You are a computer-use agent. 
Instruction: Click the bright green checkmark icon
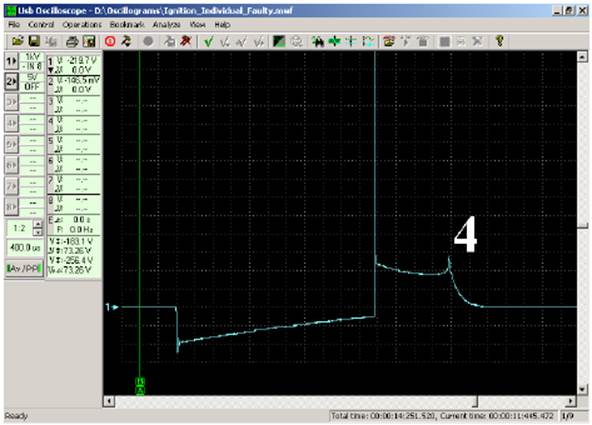point(208,41)
